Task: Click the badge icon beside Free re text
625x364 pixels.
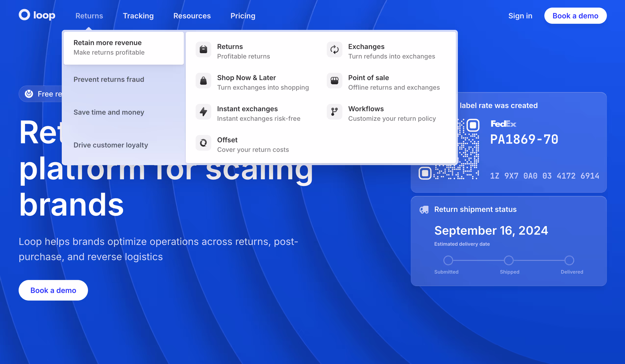Action: point(29,94)
